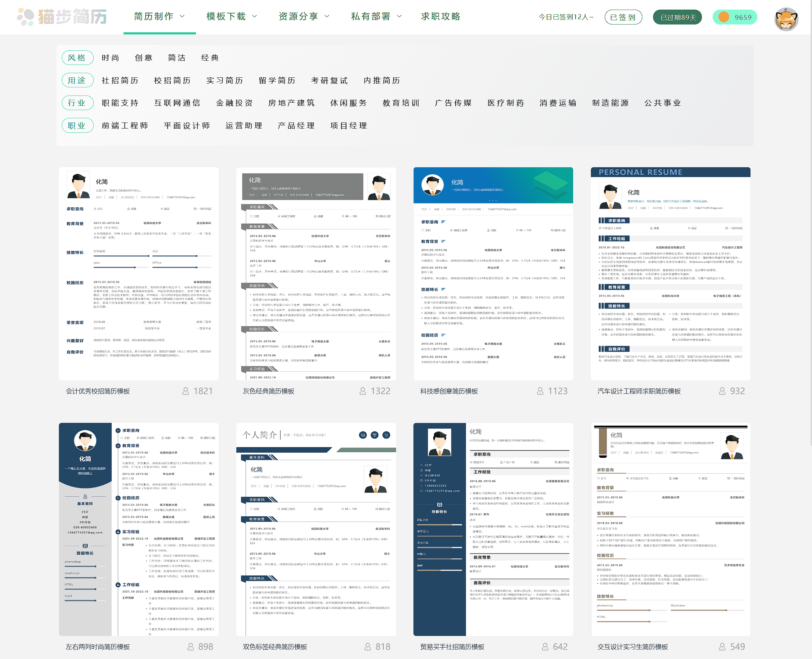The height and width of the screenshot is (659, 812).
Task: Select the 风格 filter label
Action: (x=77, y=58)
